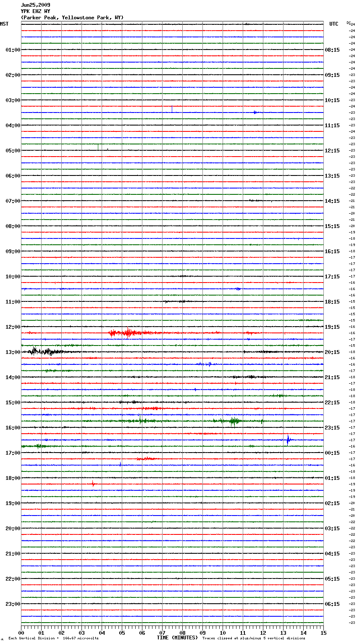
Task: Select the 09:00 MST time label
Action: (x=13, y=251)
